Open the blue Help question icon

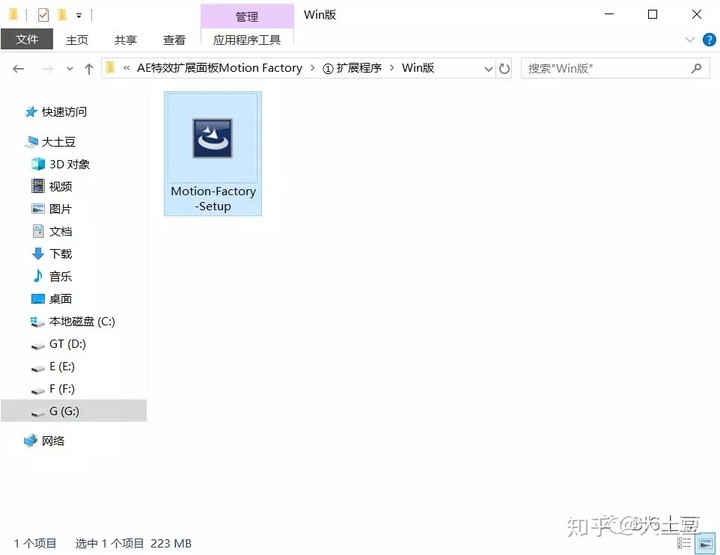pyautogui.click(x=709, y=40)
